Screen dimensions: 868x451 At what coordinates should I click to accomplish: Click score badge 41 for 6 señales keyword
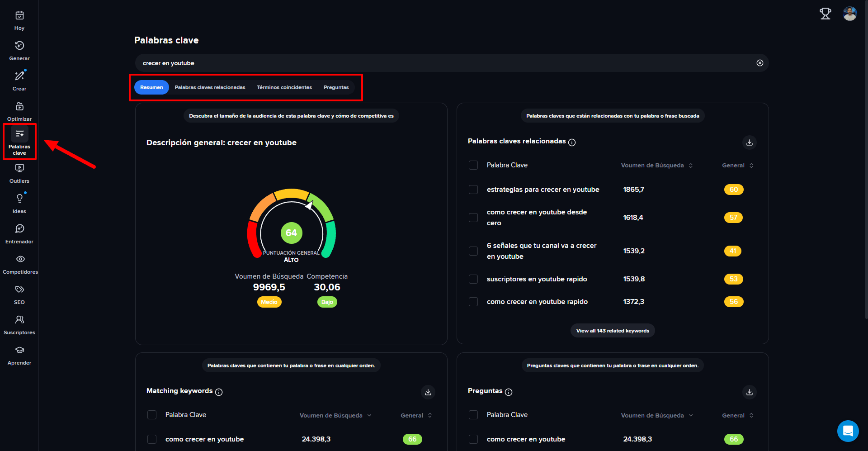tap(733, 251)
